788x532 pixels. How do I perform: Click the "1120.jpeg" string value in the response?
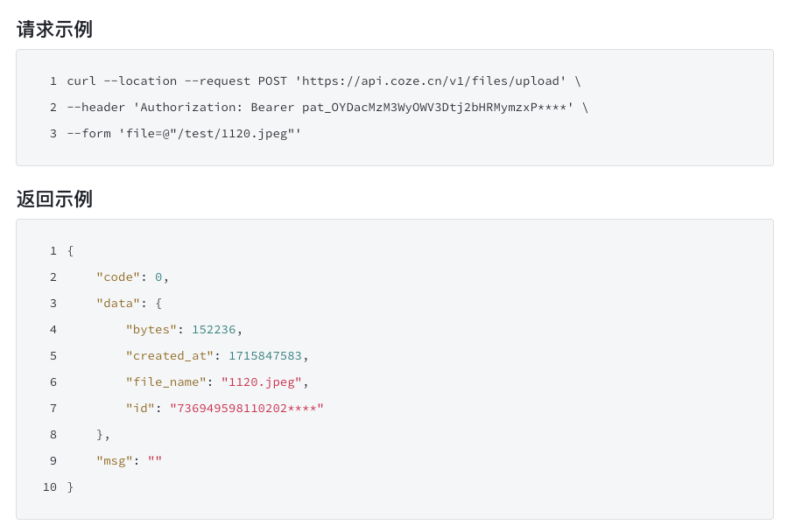coord(262,382)
